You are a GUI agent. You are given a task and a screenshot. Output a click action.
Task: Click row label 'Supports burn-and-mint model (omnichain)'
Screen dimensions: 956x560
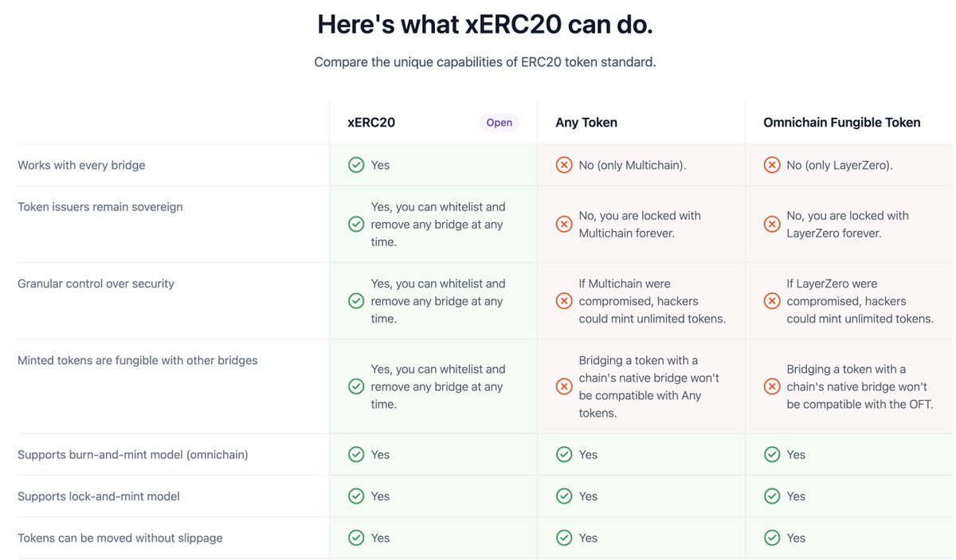(133, 454)
